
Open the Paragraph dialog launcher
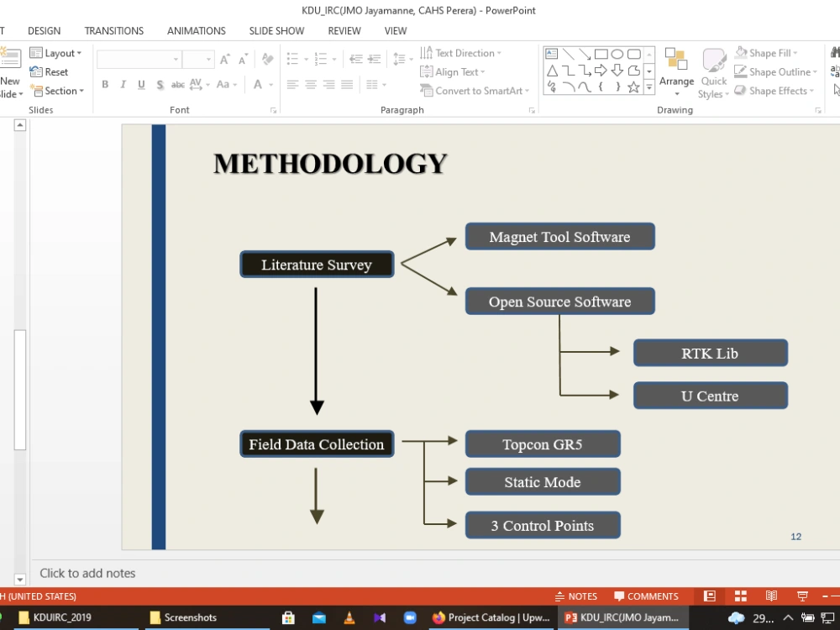[532, 110]
